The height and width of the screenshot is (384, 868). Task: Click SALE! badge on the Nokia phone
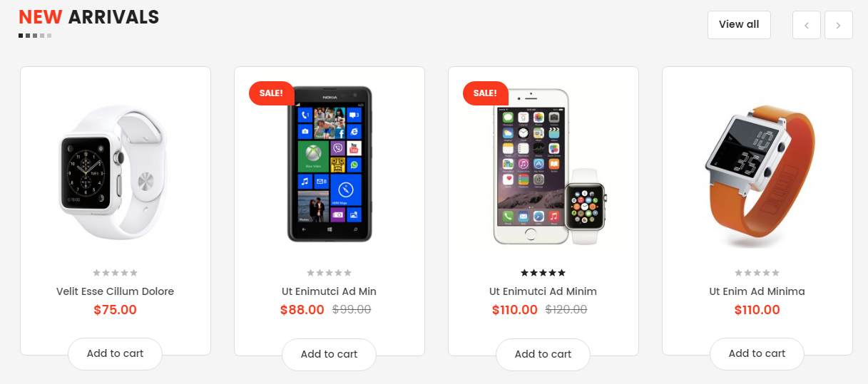point(272,93)
